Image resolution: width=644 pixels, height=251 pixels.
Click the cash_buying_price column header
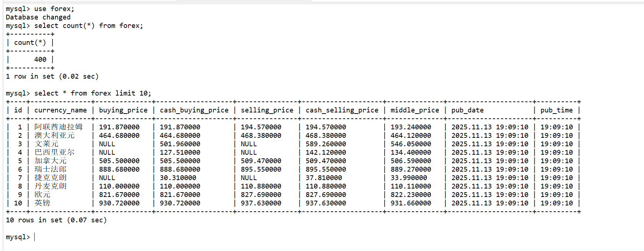click(x=194, y=110)
